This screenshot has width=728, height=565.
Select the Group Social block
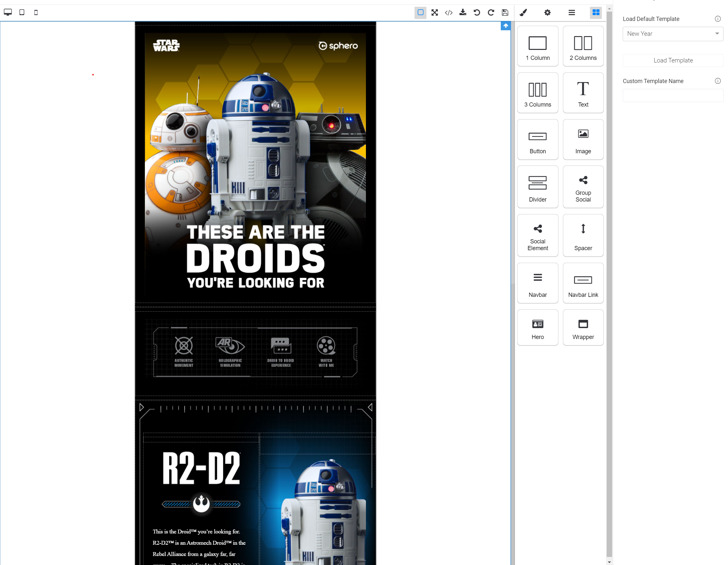click(x=583, y=187)
